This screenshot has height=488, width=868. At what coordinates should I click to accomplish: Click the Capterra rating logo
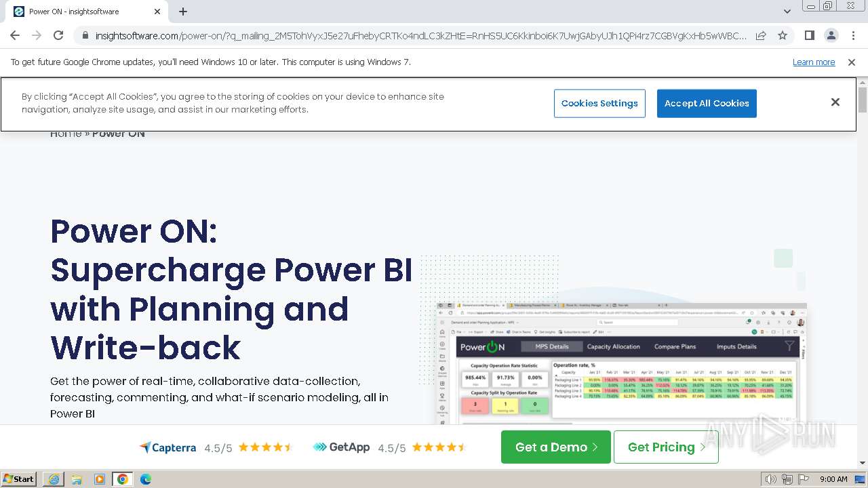(x=167, y=447)
